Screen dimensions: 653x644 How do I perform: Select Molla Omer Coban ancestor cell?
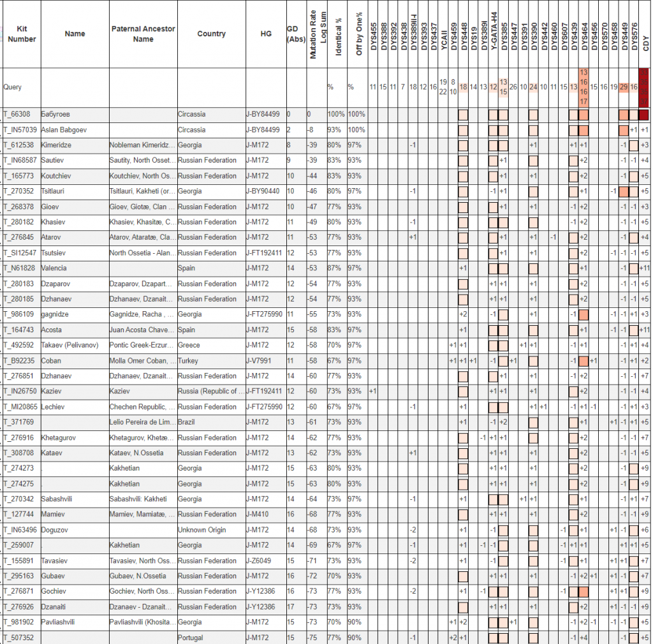coord(142,361)
